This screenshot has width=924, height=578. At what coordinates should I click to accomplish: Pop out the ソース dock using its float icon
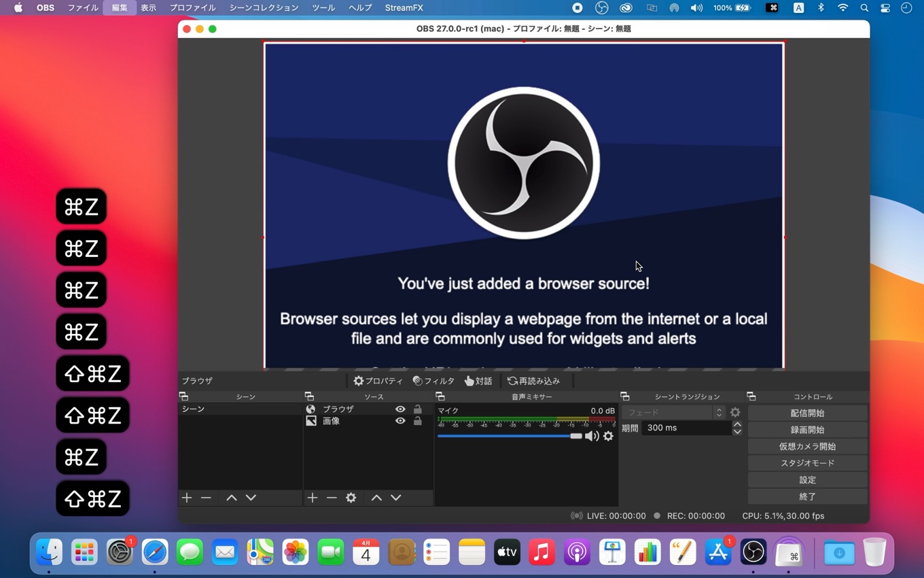(309, 396)
